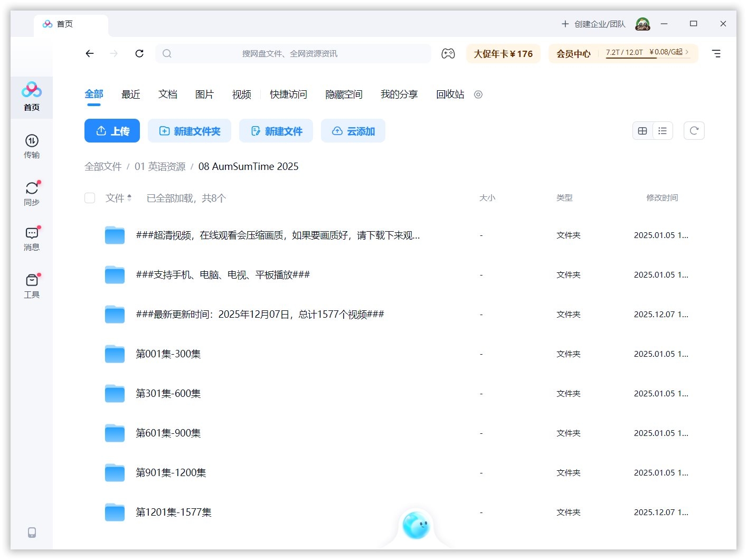Image resolution: width=747 pixels, height=560 pixels.
Task: Open the 工具 tools panel
Action: click(x=32, y=286)
